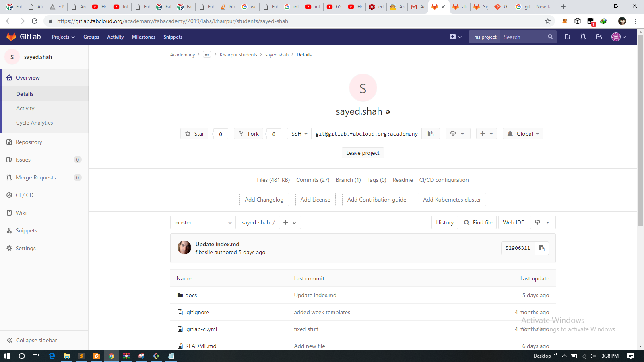Open File Explorer from the taskbar
Image resolution: width=644 pixels, height=362 pixels.
click(x=67, y=356)
